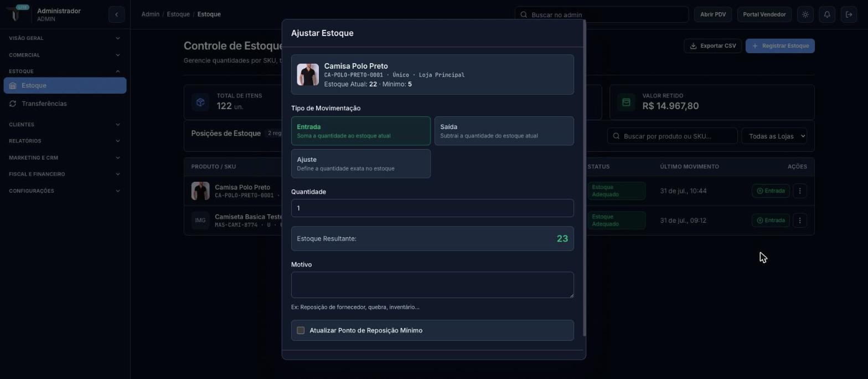Click the Total de Itens cube icon
Viewport: 868px width, 379px height.
pos(200,102)
